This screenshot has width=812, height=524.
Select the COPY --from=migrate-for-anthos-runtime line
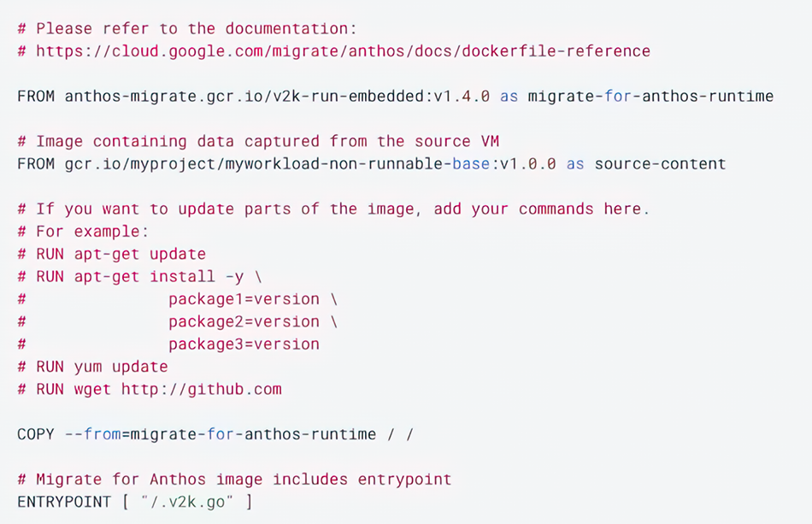coord(215,434)
